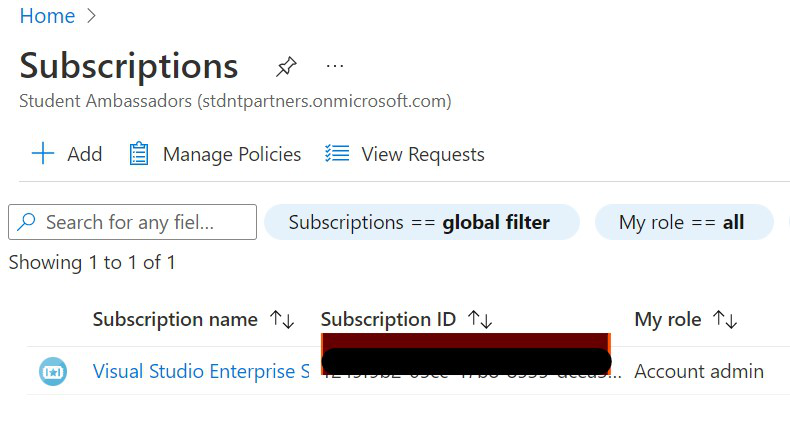Pin the Subscriptions page to dashboard
Image resolution: width=790 pixels, height=421 pixels.
click(x=286, y=67)
